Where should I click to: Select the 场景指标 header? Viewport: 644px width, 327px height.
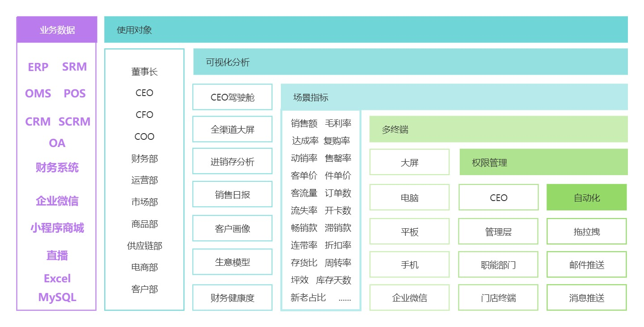point(454,97)
